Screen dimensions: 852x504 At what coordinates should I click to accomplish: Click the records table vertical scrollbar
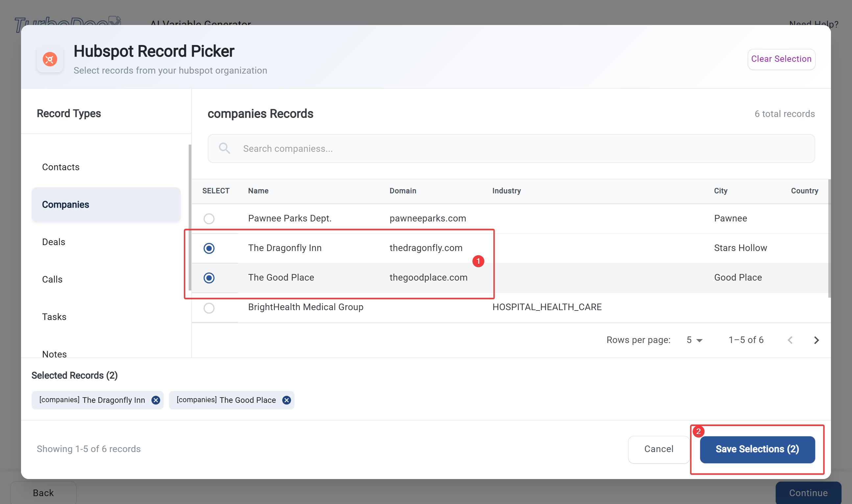click(x=829, y=239)
